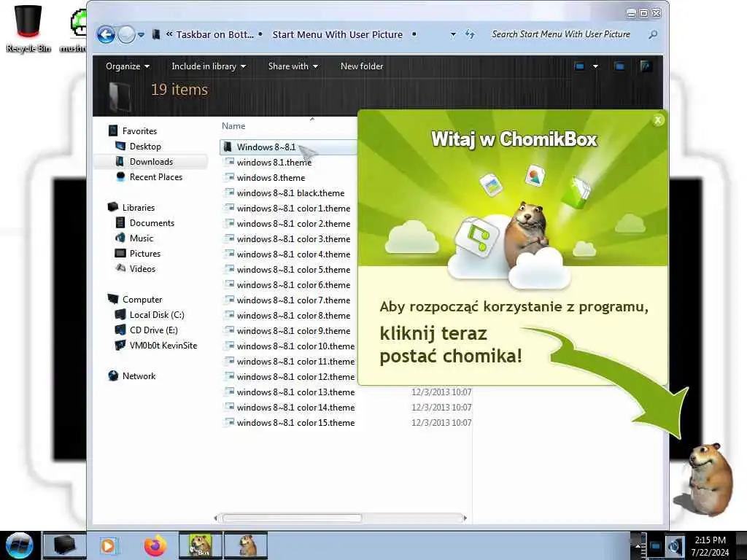Sort by the Name column header
The width and height of the screenshot is (747, 560).
233,125
